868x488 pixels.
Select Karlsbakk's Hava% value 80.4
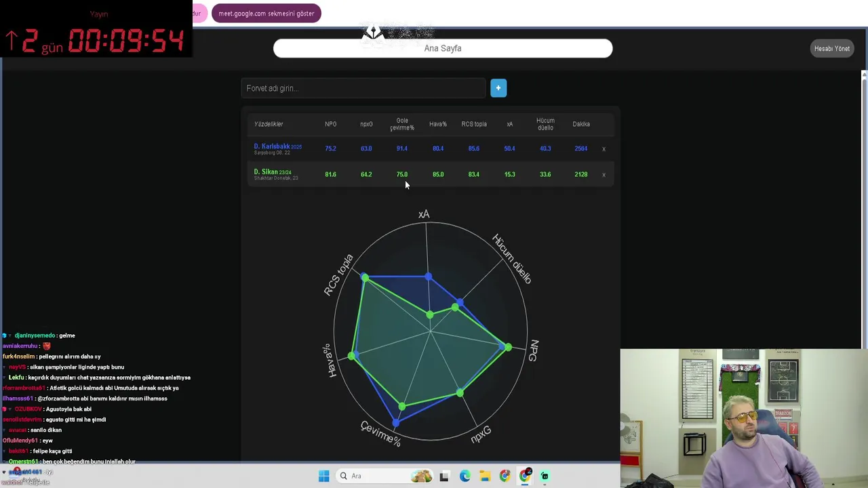click(438, 148)
